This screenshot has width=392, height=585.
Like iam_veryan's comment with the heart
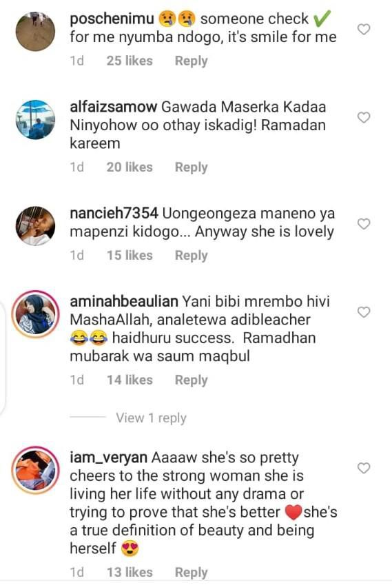click(x=364, y=468)
